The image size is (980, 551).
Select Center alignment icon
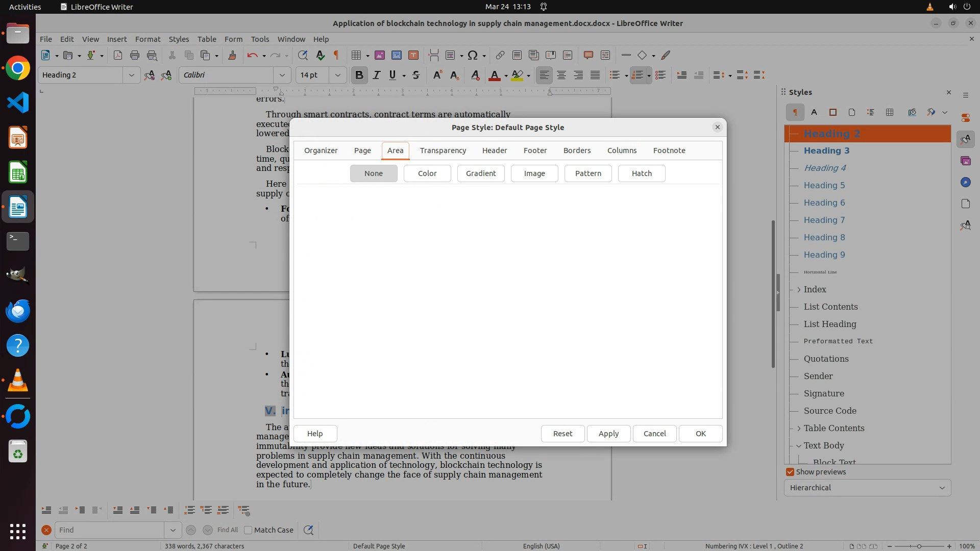click(561, 76)
